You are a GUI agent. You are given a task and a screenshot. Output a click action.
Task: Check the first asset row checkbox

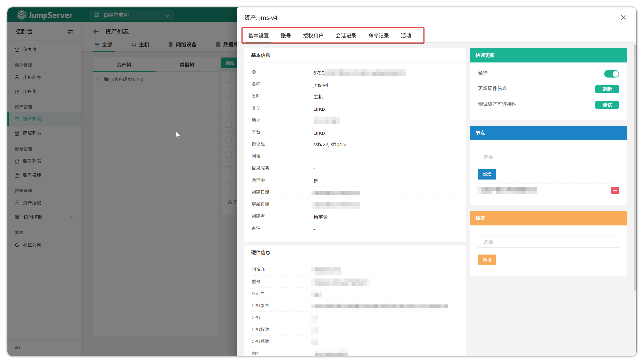coord(229,80)
